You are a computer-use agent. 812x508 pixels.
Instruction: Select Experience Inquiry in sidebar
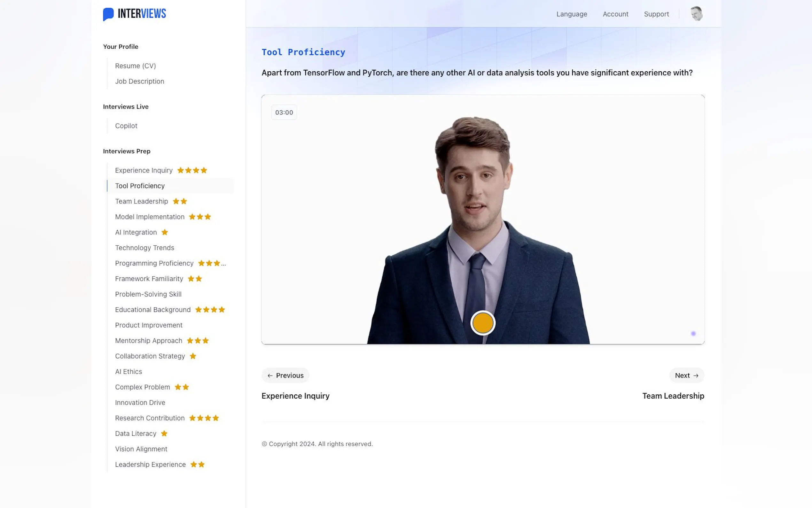tap(144, 170)
